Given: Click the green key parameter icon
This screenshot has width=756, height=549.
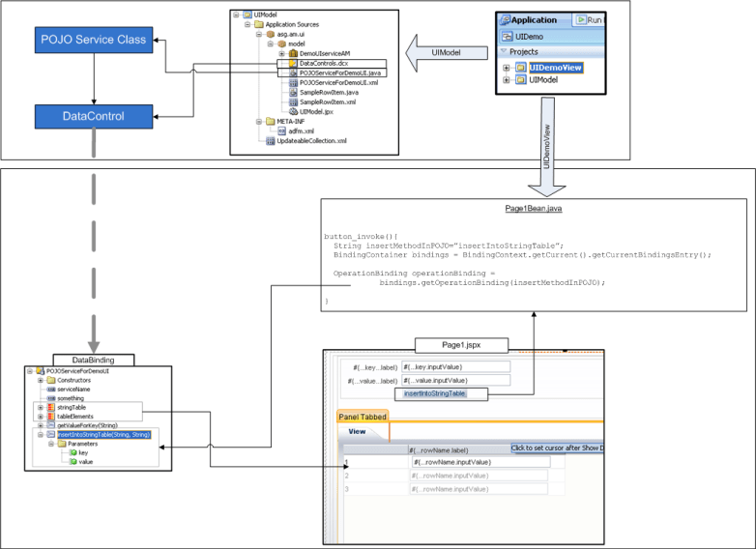Looking at the screenshot, I should 72,452.
